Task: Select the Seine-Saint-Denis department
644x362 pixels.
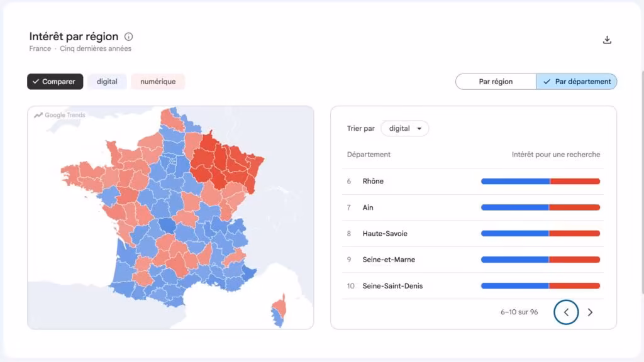Action: [392, 286]
